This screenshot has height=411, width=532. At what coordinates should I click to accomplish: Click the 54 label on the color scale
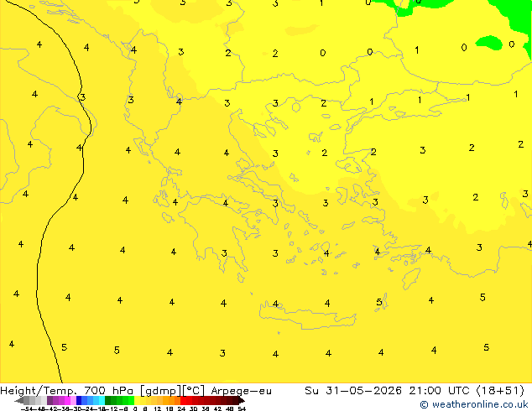coord(242,409)
